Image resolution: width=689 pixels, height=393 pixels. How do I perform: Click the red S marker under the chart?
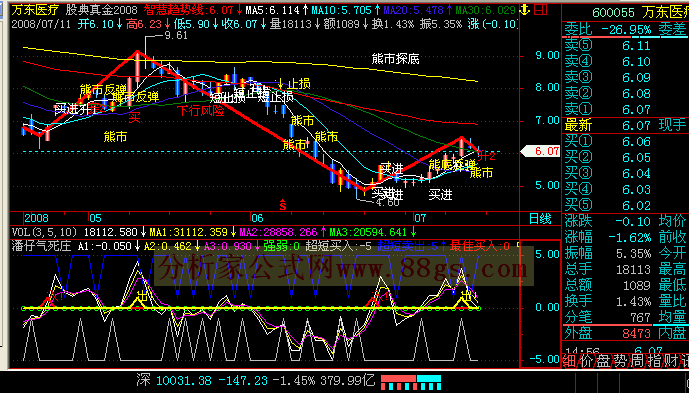pos(283,204)
